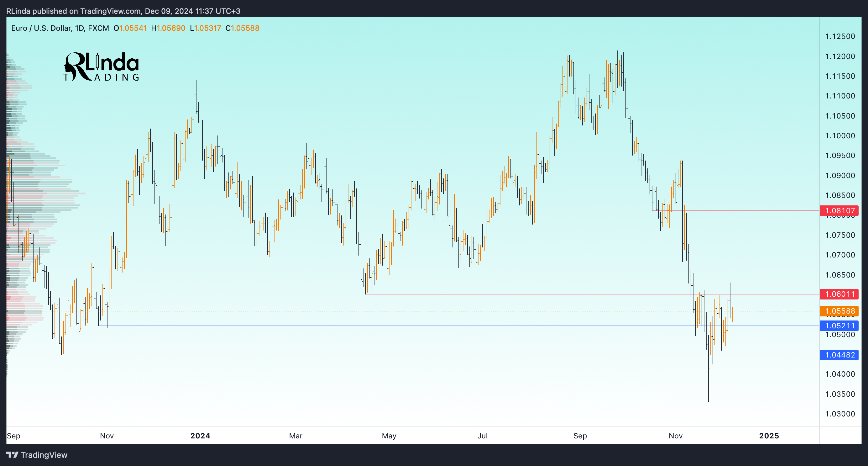Click the 2025 label on time axis

click(769, 436)
